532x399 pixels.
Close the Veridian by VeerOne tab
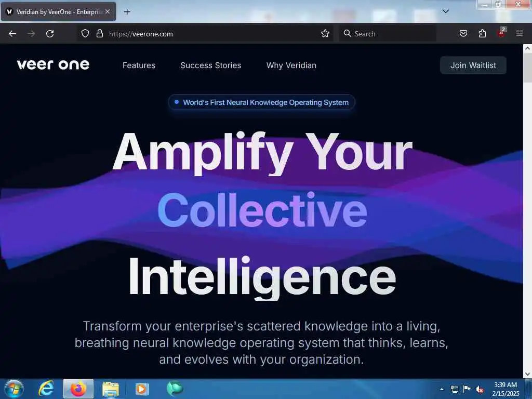(x=107, y=12)
